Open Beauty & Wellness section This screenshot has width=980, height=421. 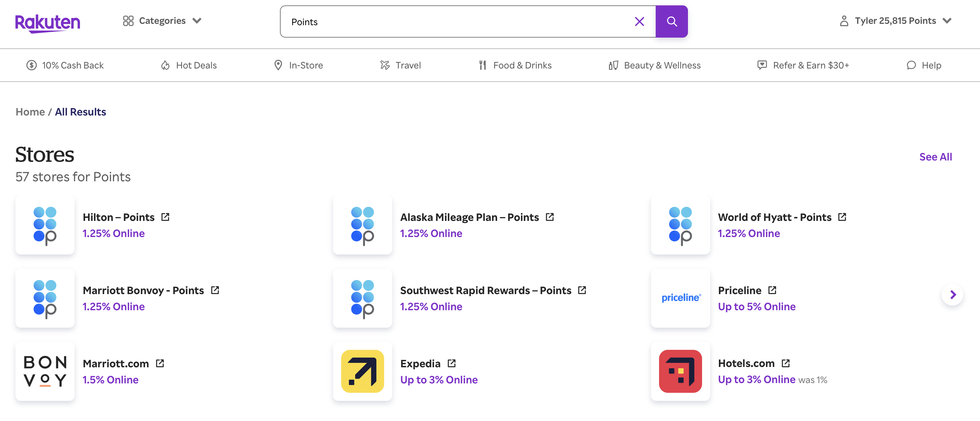point(654,65)
